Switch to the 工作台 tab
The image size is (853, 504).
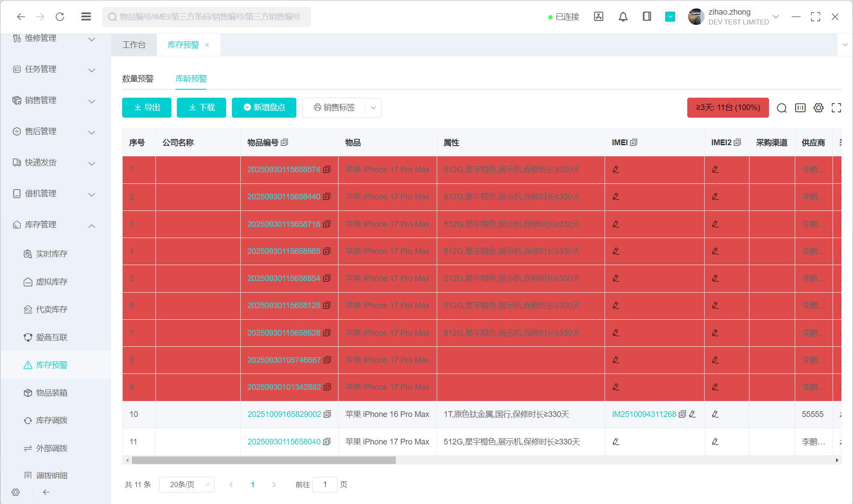[134, 45]
